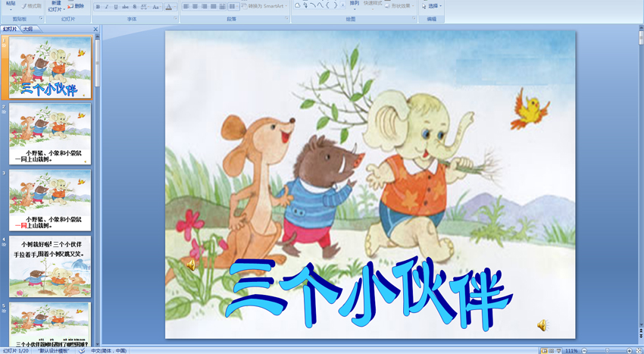Switch to the Slides (幻灯片) pane tab
Image resolution: width=644 pixels, height=354 pixels.
tap(10, 29)
